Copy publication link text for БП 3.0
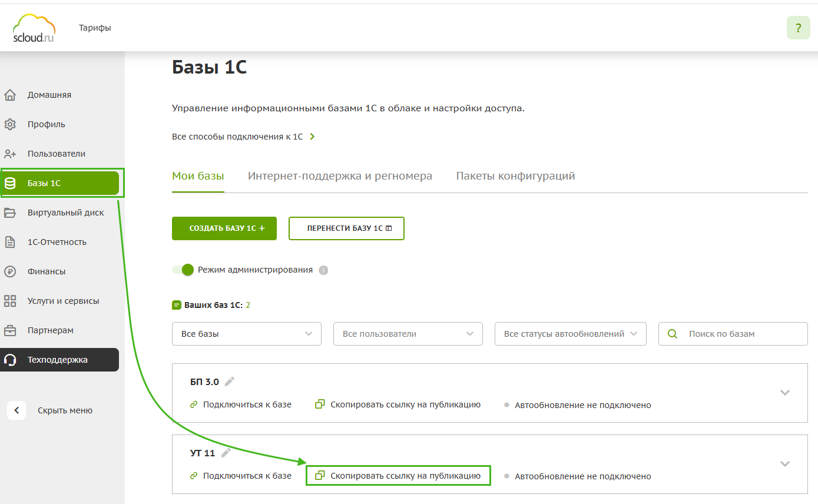Viewport: 818px width, 504px height. [x=406, y=405]
